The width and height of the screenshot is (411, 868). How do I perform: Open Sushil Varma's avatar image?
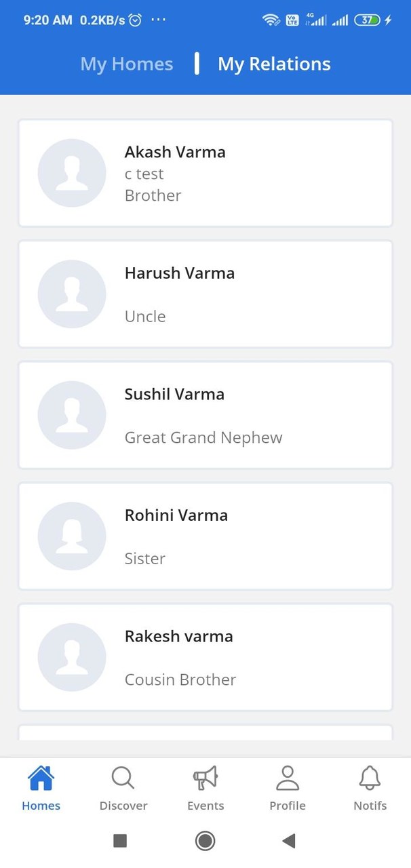point(72,415)
